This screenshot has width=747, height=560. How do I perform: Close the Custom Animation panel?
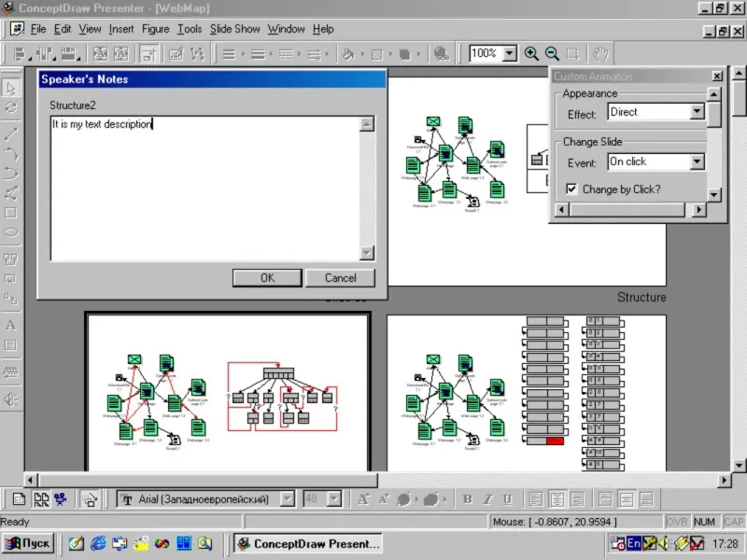point(717,77)
